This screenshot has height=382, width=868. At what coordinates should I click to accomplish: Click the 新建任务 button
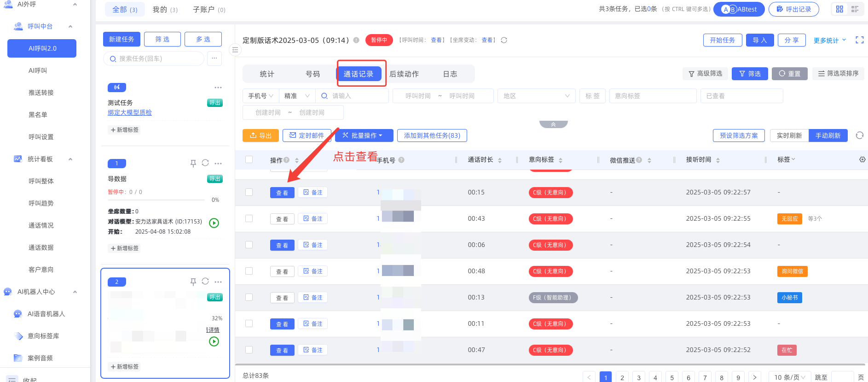click(122, 39)
